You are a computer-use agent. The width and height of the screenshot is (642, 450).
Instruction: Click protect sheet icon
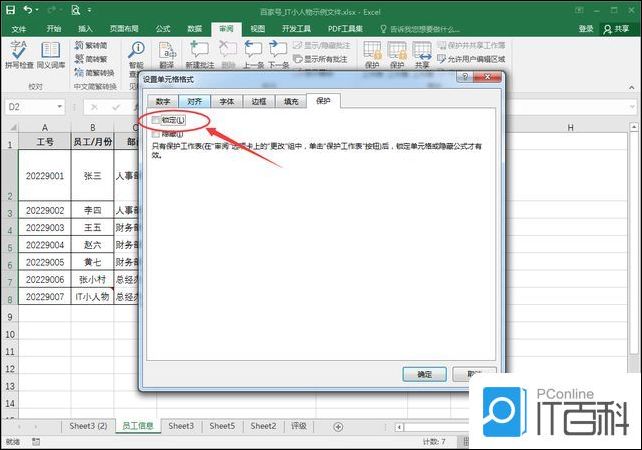tap(372, 50)
